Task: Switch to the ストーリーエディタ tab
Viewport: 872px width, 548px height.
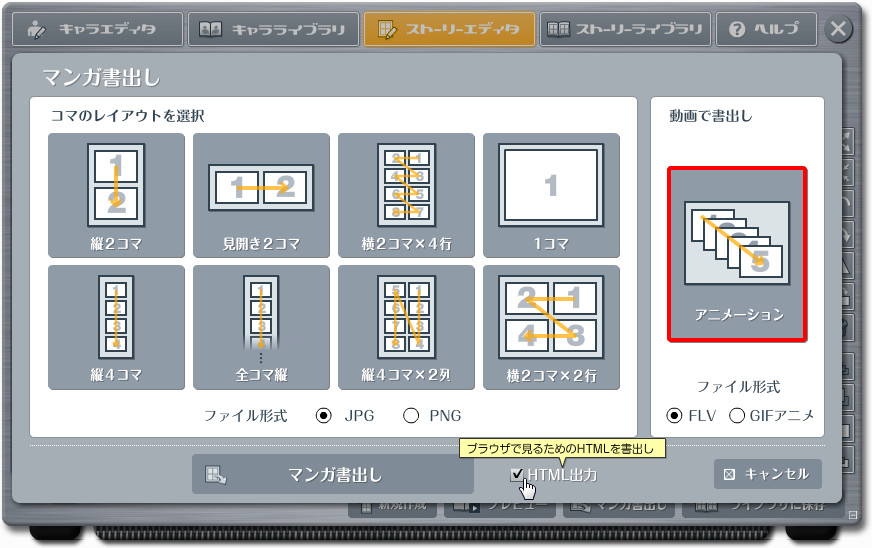Action: coord(449,29)
